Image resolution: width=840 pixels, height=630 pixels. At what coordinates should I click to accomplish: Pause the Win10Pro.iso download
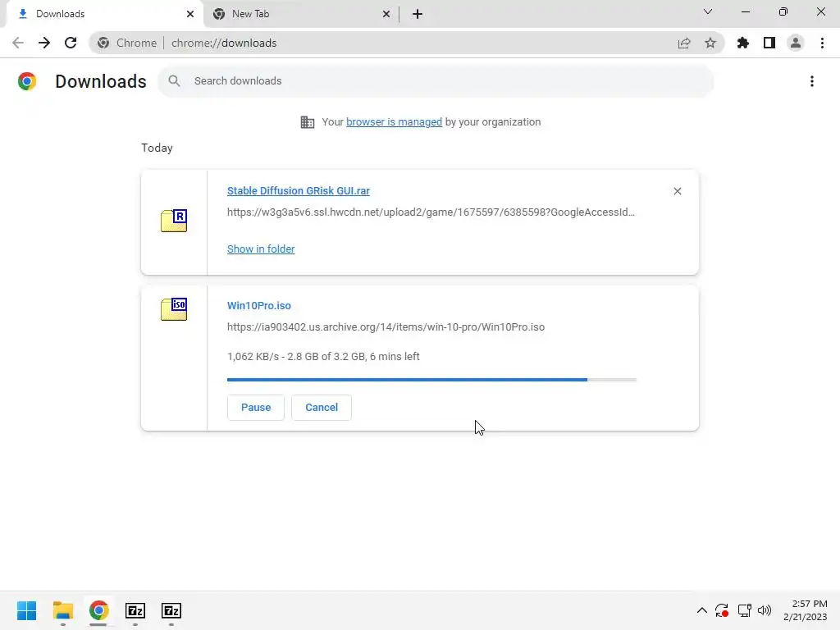[256, 408]
